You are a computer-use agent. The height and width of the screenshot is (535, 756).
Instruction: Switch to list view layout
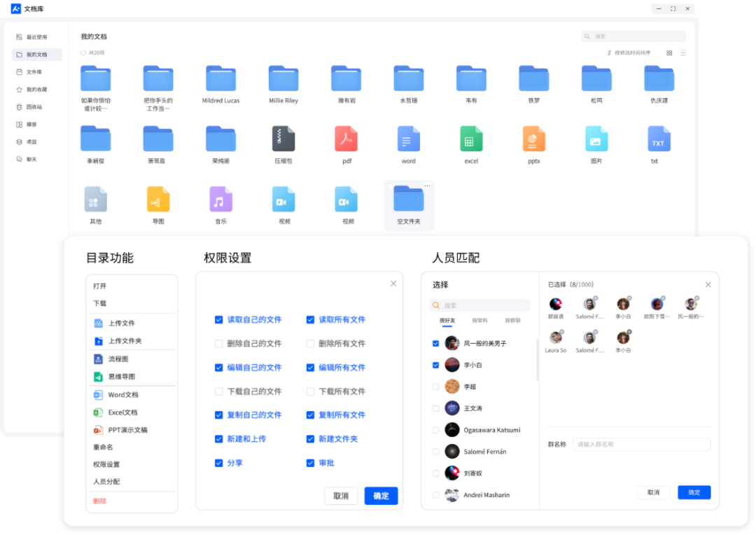pos(683,53)
